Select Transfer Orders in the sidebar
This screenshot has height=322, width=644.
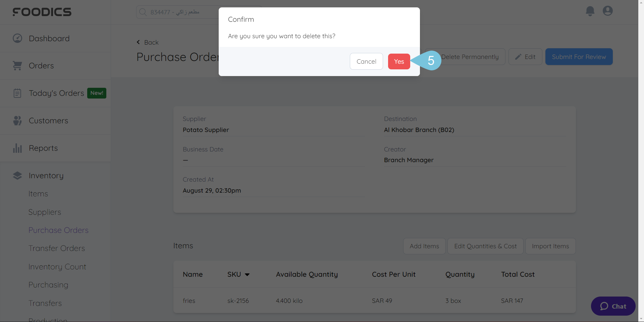[x=56, y=248]
